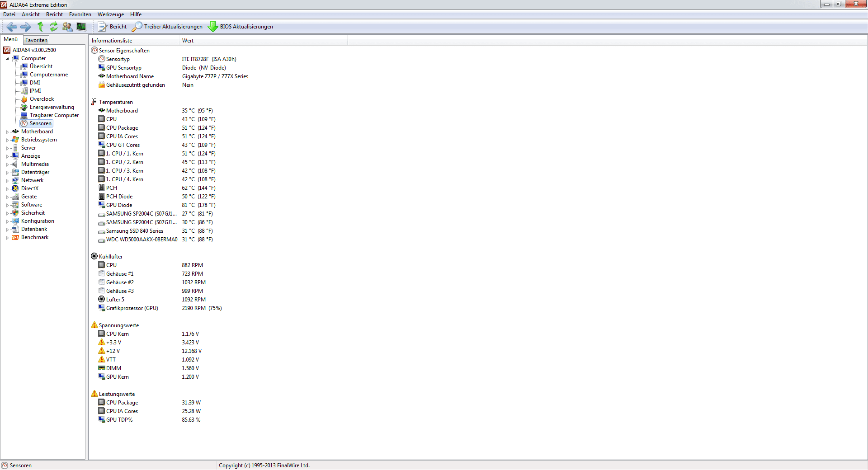Expand the DirectX tree node
Viewport: 868px width, 470px height.
[7, 189]
